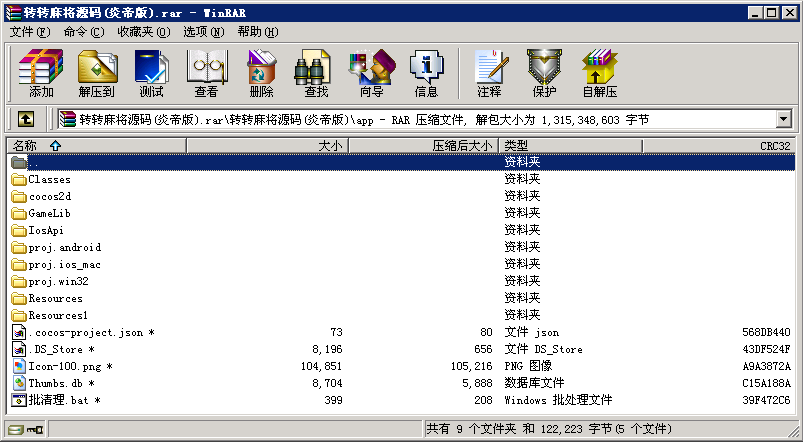The height and width of the screenshot is (442, 803).
Task: Click the 自解压 (SFX) toolbar icon
Action: (x=599, y=73)
